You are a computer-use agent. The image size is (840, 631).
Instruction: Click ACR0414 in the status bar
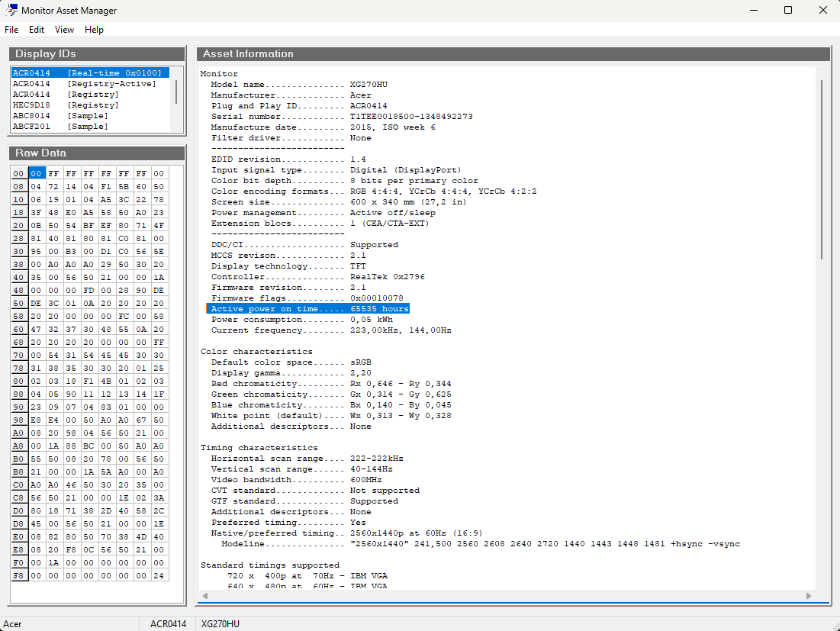[x=168, y=624]
